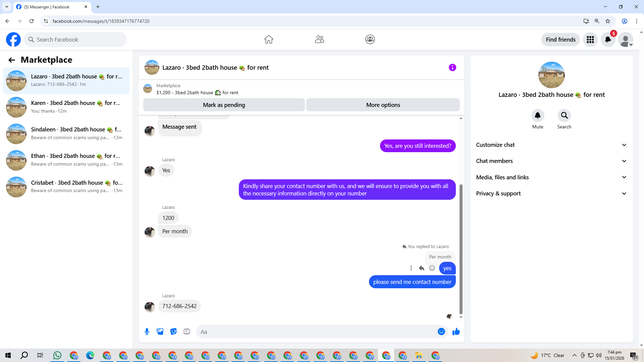Send a thumbs-up like
This screenshot has width=644, height=362.
[x=456, y=332]
